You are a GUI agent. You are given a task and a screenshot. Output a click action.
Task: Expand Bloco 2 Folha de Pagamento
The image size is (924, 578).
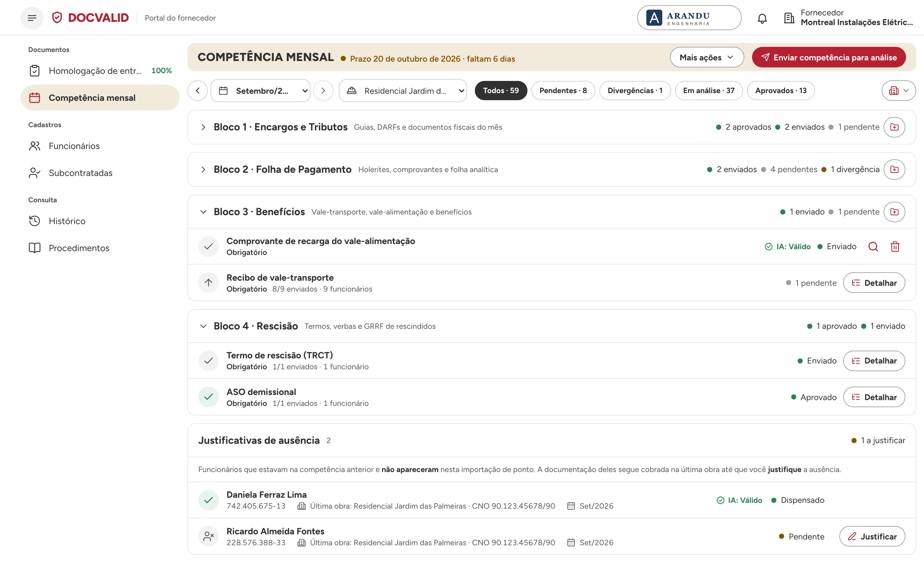[203, 170]
